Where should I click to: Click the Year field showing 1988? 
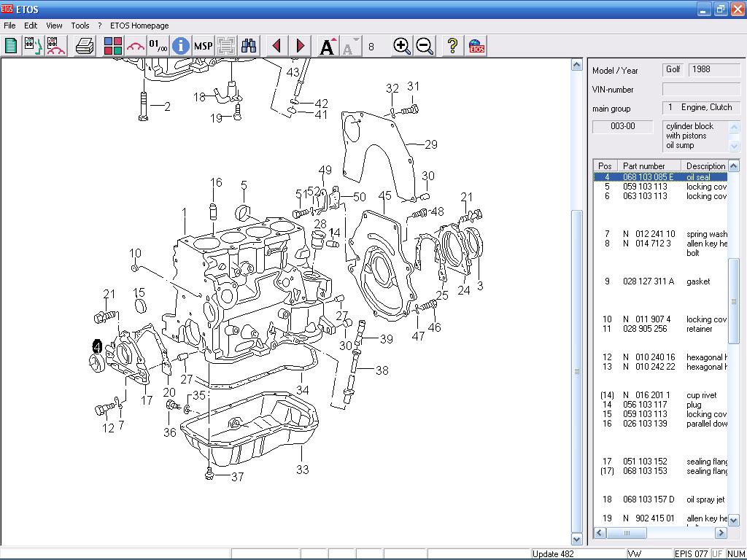(x=714, y=69)
